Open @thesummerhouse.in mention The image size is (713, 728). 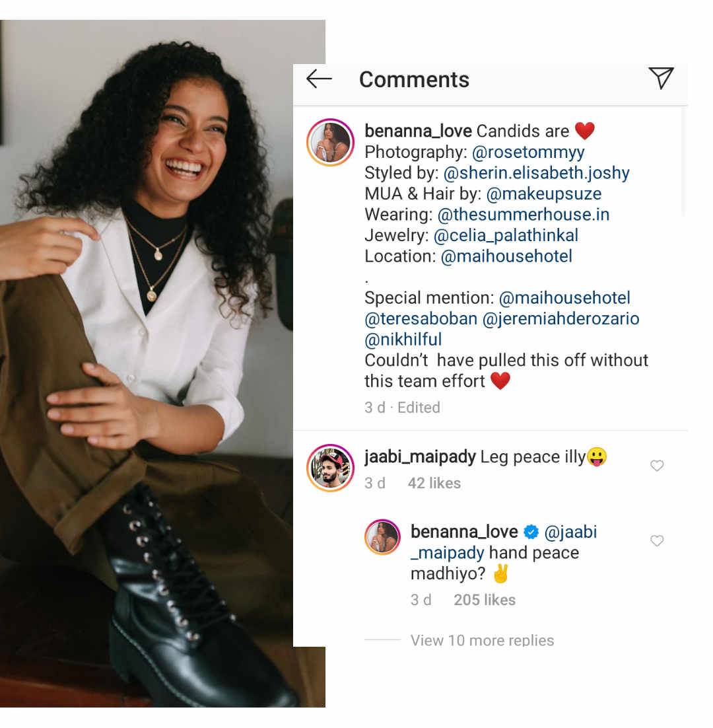pos(524,215)
